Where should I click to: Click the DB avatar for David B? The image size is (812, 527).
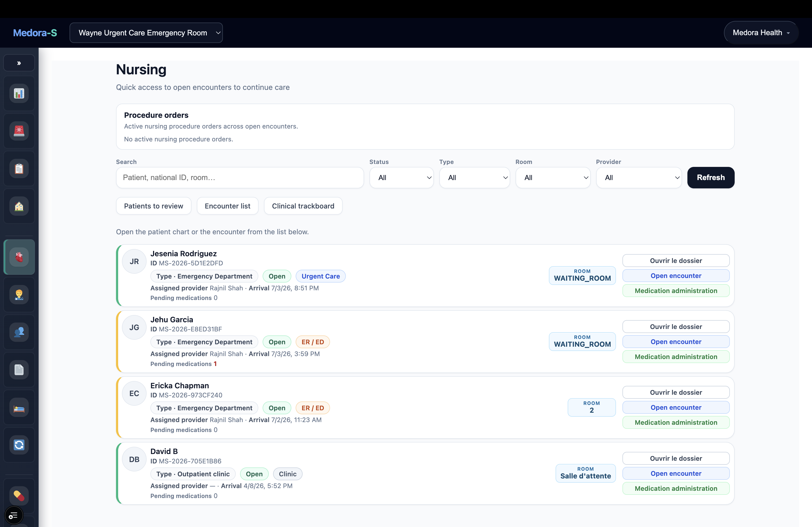coord(135,459)
